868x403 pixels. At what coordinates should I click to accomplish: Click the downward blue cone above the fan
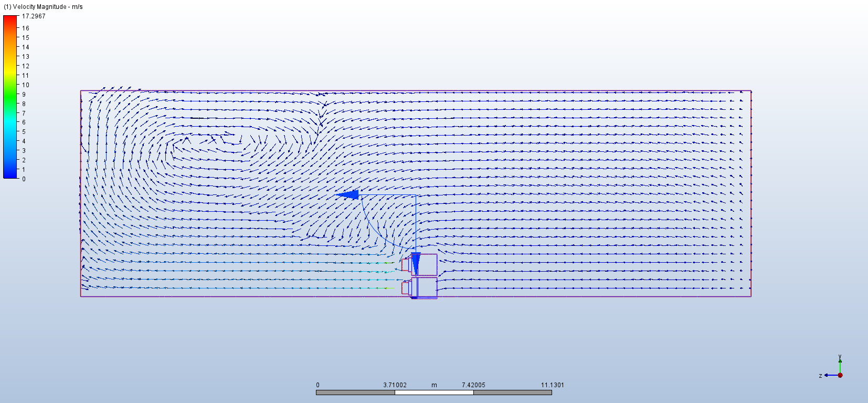(x=416, y=262)
